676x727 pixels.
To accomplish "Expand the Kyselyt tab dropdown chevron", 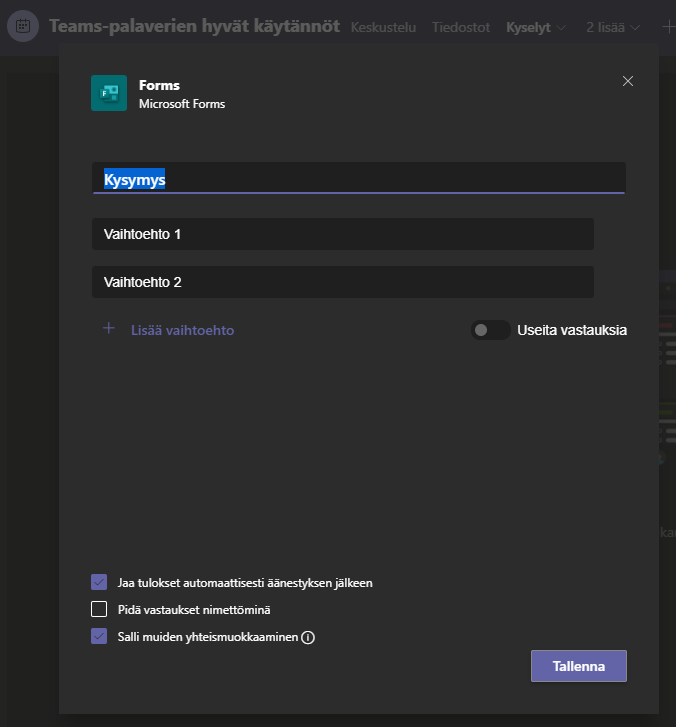I will (560, 27).
